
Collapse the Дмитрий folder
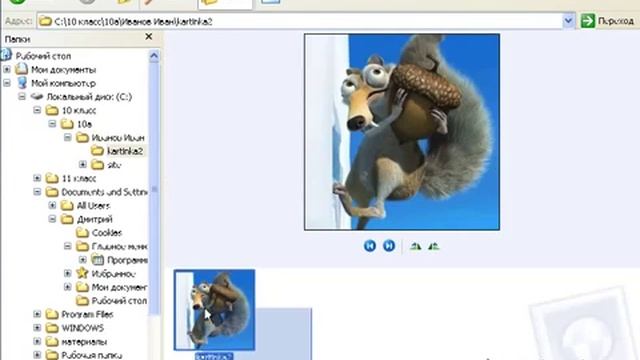point(52,219)
